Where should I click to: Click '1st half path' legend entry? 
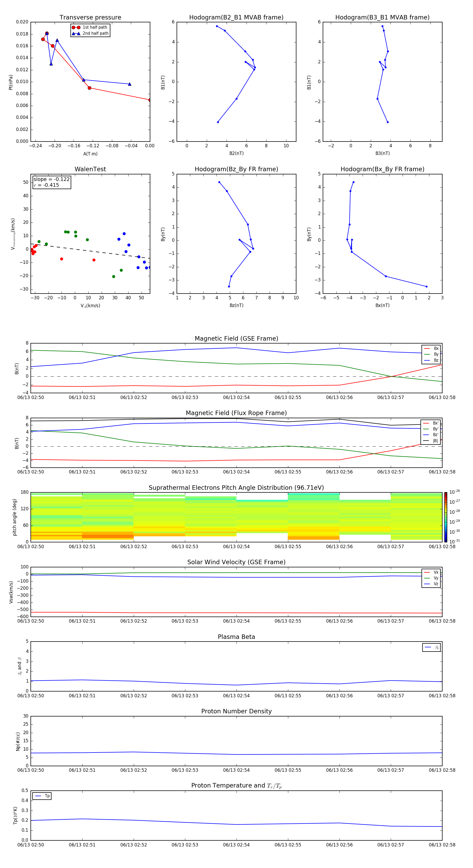tap(90, 27)
